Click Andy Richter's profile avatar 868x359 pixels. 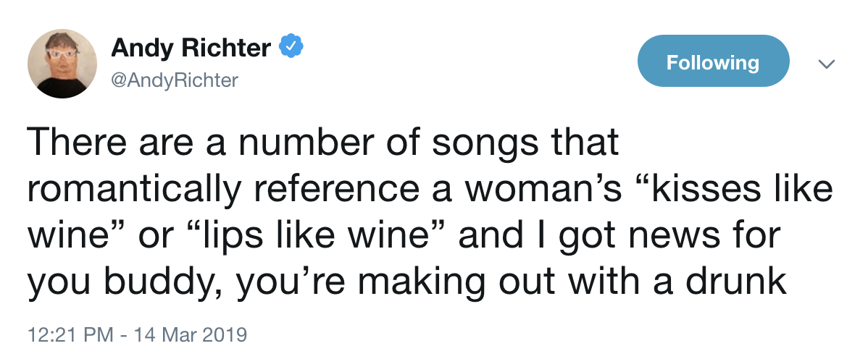tap(62, 63)
